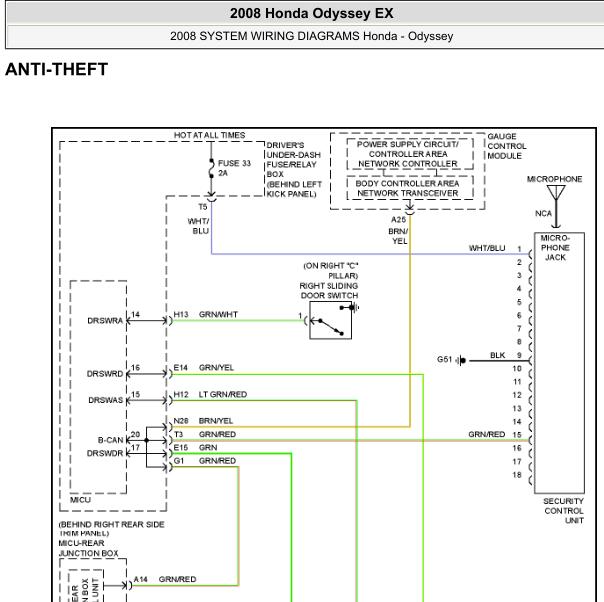This screenshot has width=604, height=602.
Task: Select the "A25" connector label
Action: pyautogui.click(x=398, y=220)
